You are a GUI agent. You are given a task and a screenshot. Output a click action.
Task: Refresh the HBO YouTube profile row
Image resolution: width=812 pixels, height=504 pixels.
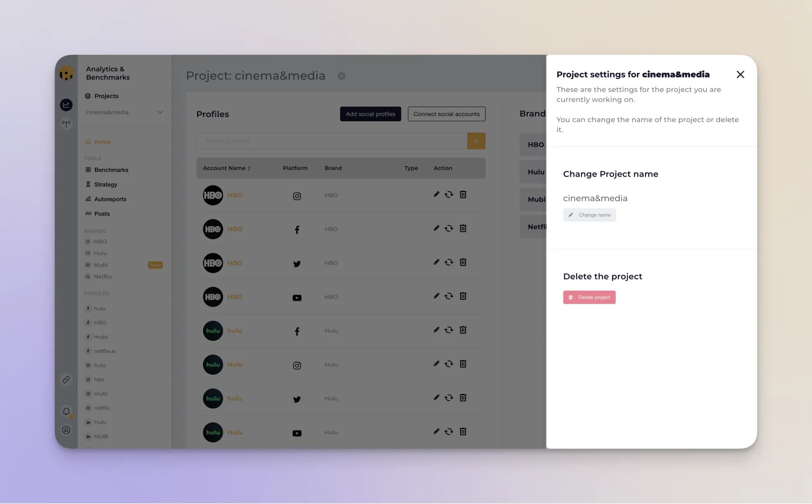pyautogui.click(x=449, y=296)
